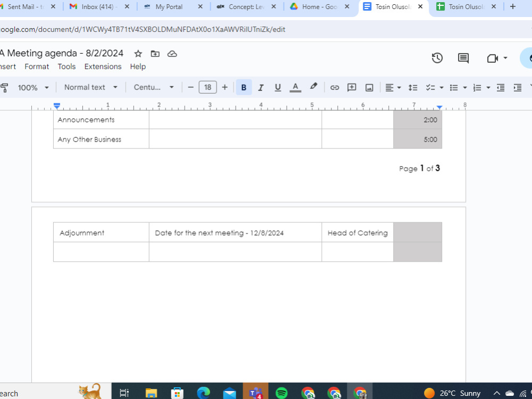Toggle underline formatting
The image size is (532, 399).
(x=278, y=88)
